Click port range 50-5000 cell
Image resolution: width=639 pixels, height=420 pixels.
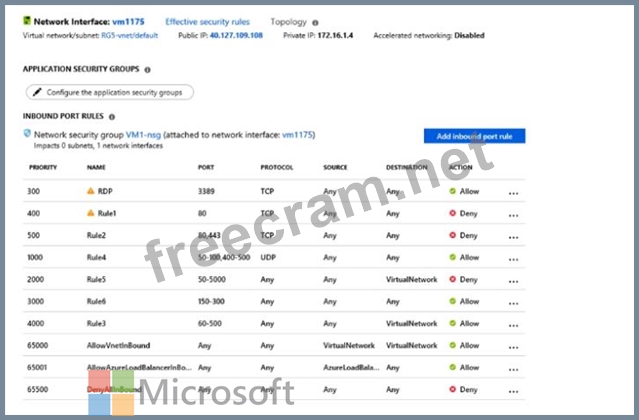(x=212, y=279)
